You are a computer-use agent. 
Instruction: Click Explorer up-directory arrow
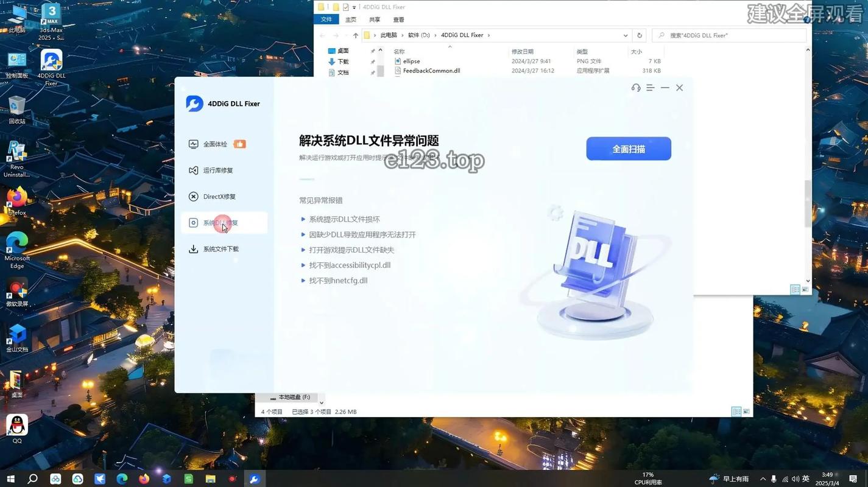tap(356, 35)
